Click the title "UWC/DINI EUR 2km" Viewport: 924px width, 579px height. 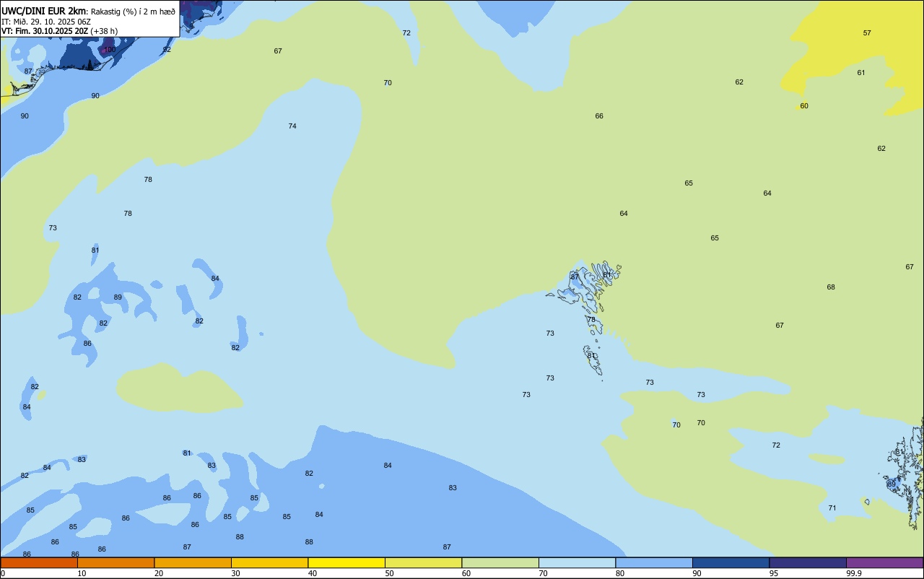[x=43, y=11]
